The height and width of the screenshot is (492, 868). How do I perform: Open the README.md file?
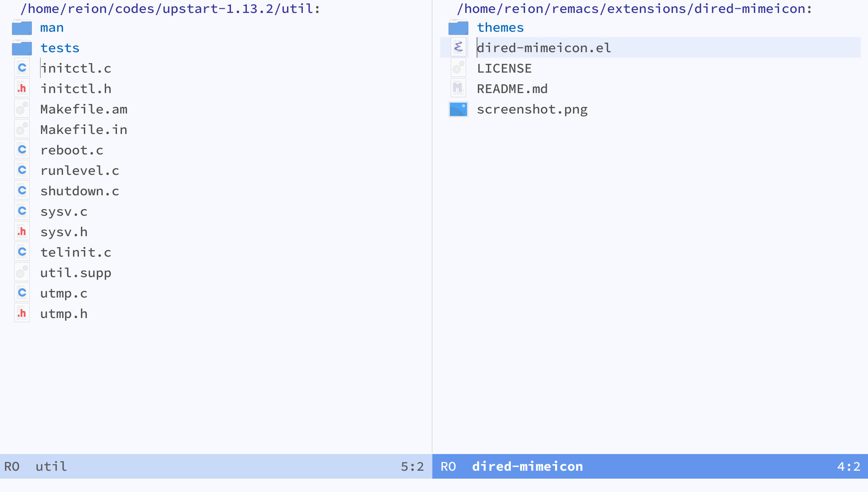tap(512, 89)
